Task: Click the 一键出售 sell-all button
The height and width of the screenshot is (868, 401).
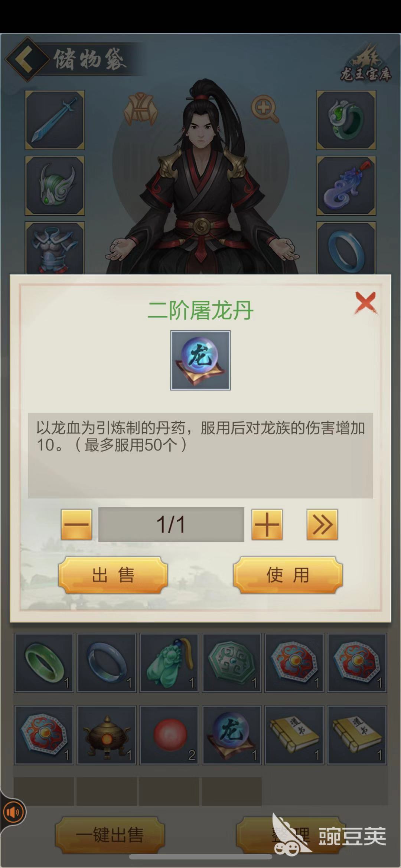Action: tap(110, 835)
